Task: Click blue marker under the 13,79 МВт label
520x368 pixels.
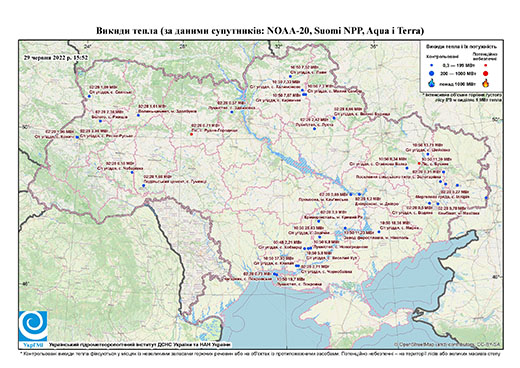Action: click(427, 154)
